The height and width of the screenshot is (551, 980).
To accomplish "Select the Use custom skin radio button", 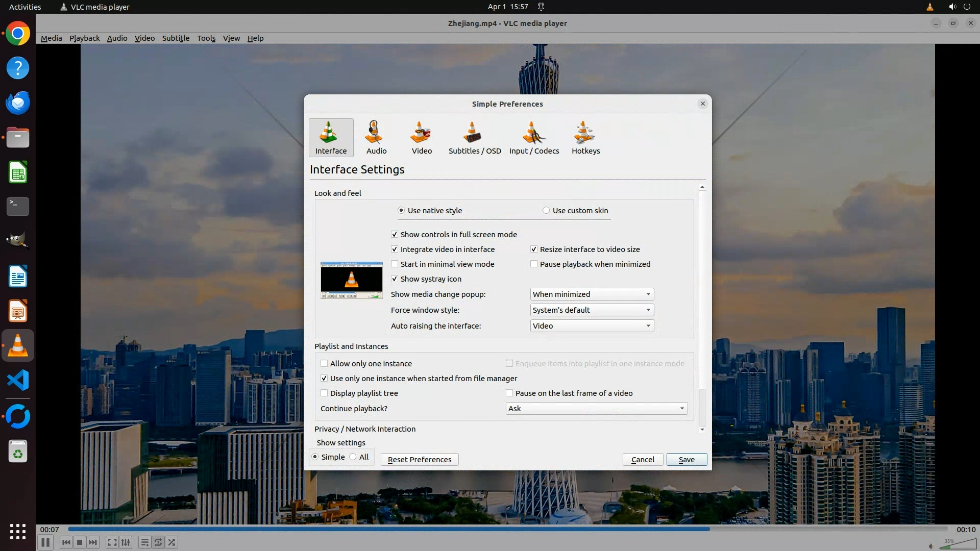I will tap(546, 211).
